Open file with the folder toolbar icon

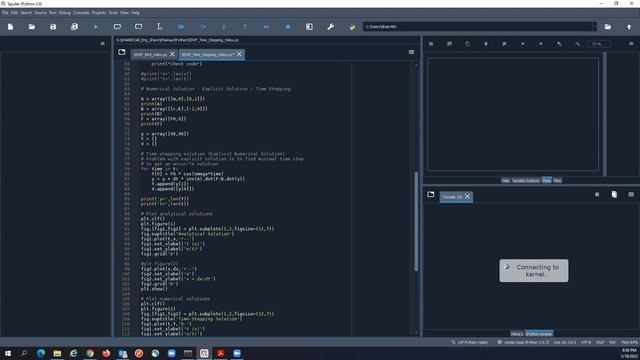click(32, 27)
